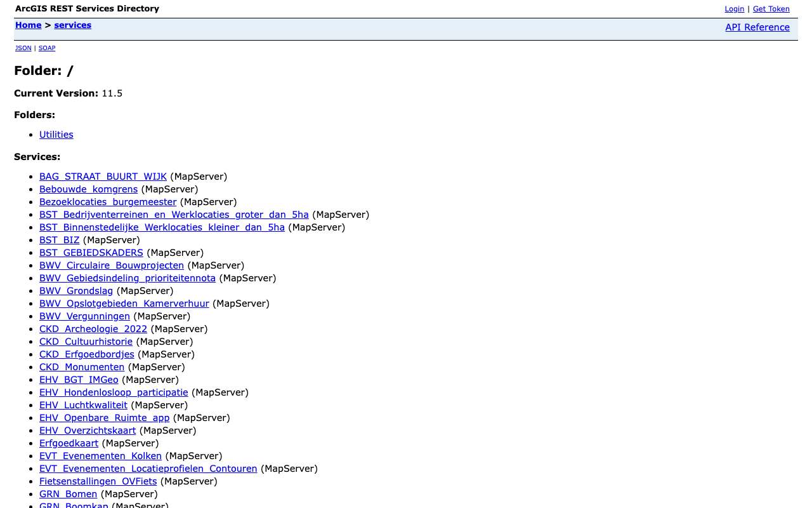
Task: Open the Utilities folder
Action: click(x=56, y=135)
